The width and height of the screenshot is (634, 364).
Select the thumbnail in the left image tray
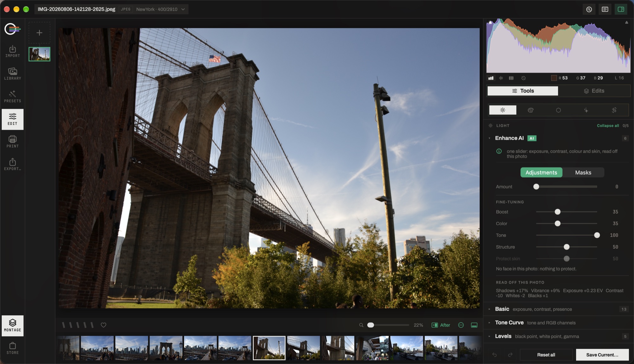[39, 54]
